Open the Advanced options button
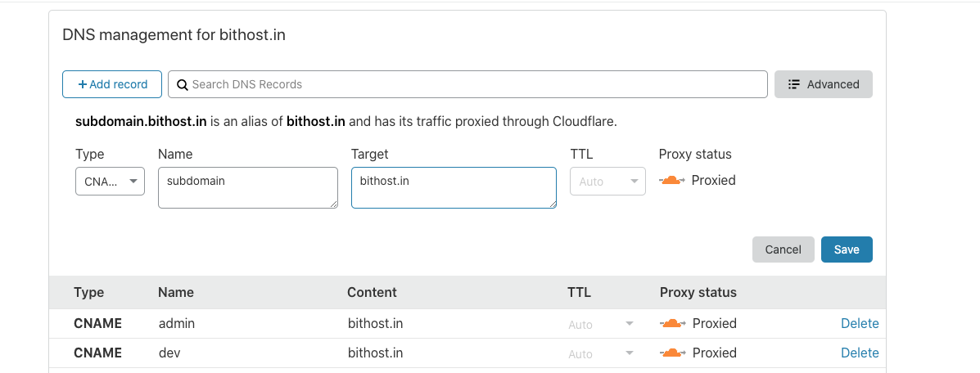Image resolution: width=980 pixels, height=373 pixels. pyautogui.click(x=823, y=84)
